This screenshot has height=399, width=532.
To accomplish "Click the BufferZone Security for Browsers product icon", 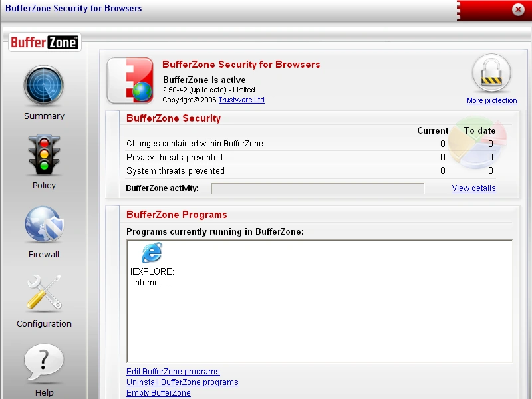I will point(130,80).
